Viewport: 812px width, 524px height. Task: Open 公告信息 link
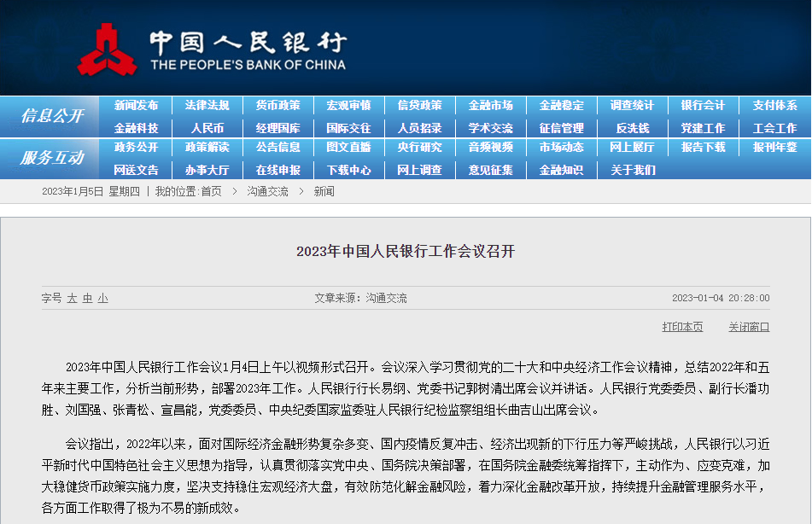click(278, 147)
